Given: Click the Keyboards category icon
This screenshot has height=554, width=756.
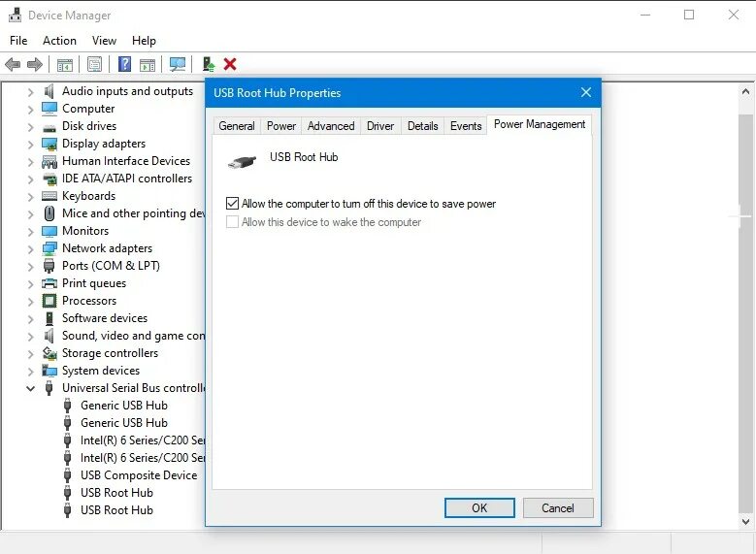Looking at the screenshot, I should coord(49,196).
